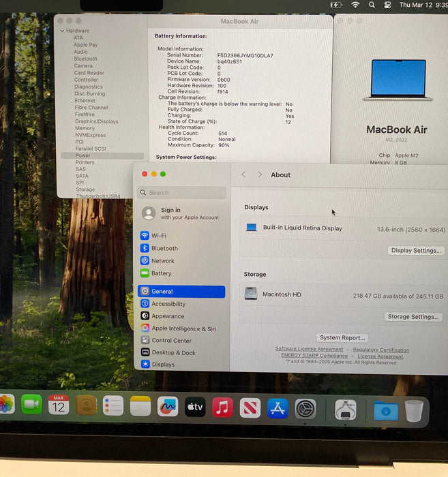448x477 pixels.
Task: Open the Regulatory Certification link
Action: coord(381,350)
